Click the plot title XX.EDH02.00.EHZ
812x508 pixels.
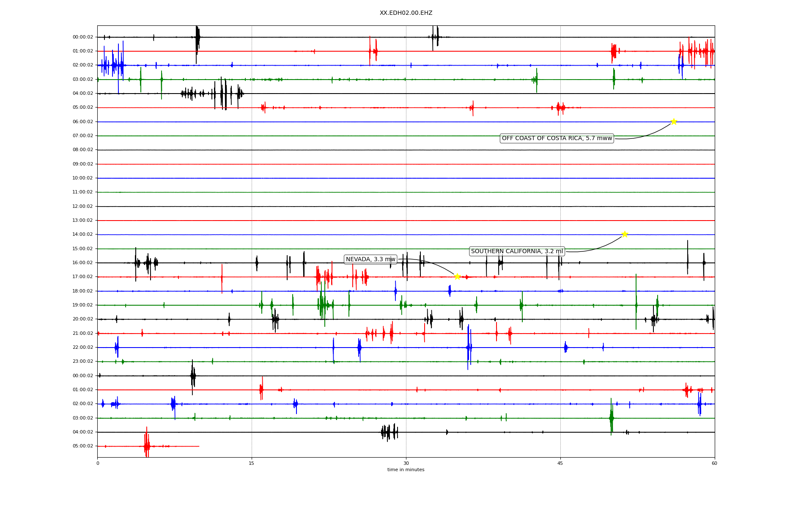pos(406,13)
